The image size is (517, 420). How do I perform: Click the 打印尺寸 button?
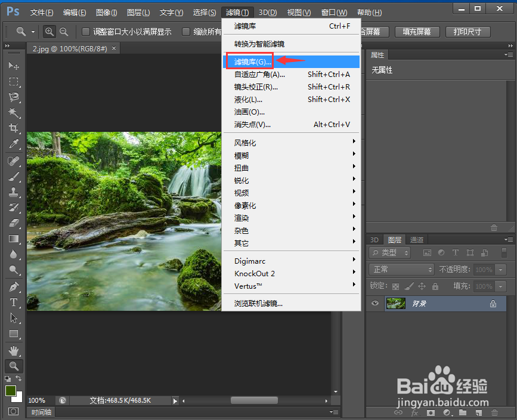click(x=468, y=32)
